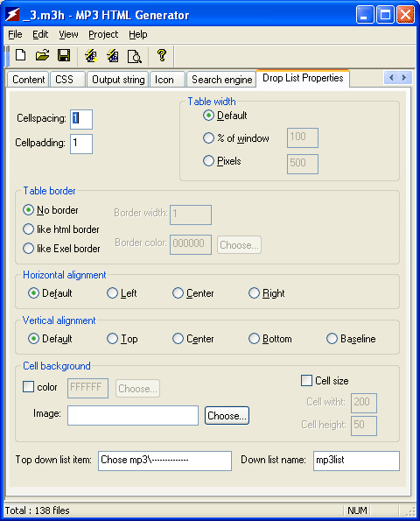The width and height of the screenshot is (420, 521).
Task: Click the New document toolbar icon
Action: pos(21,55)
